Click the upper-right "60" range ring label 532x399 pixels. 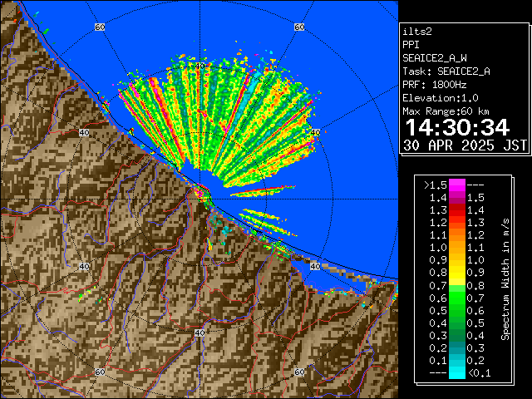click(x=299, y=27)
